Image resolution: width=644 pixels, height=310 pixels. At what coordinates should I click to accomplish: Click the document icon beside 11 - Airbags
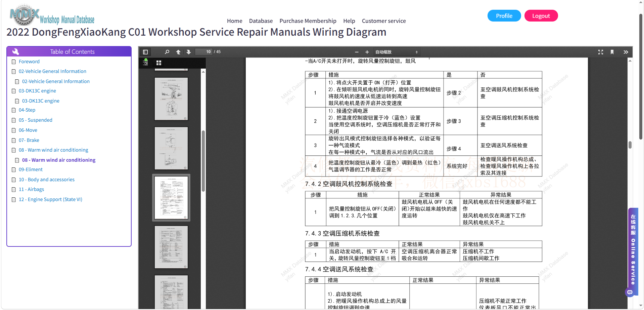[x=14, y=190]
